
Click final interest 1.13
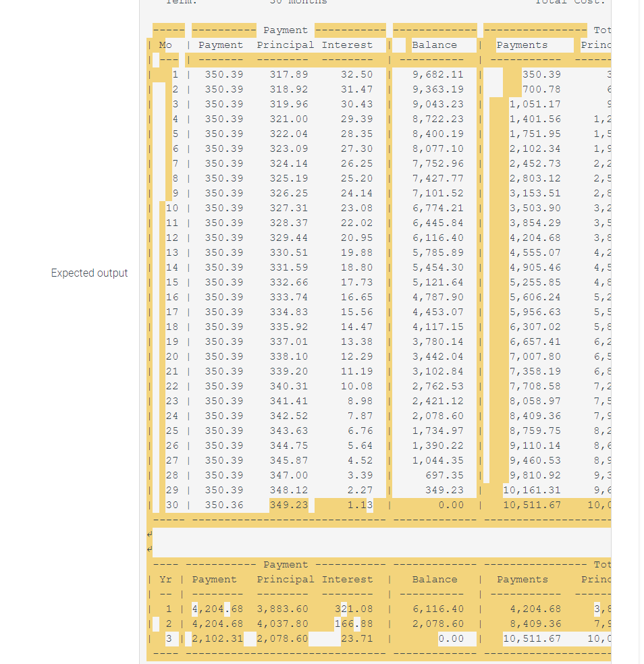[x=360, y=505]
